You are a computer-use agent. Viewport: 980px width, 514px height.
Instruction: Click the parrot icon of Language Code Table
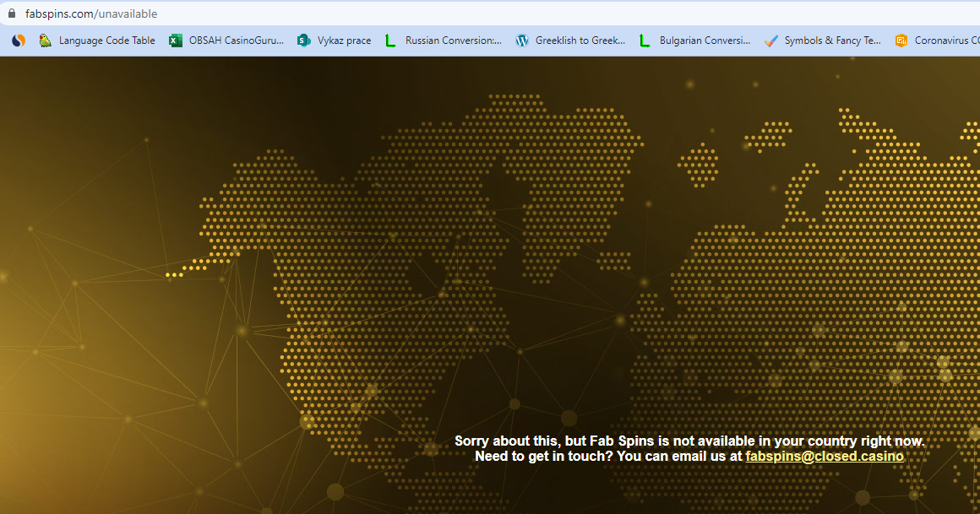46,41
